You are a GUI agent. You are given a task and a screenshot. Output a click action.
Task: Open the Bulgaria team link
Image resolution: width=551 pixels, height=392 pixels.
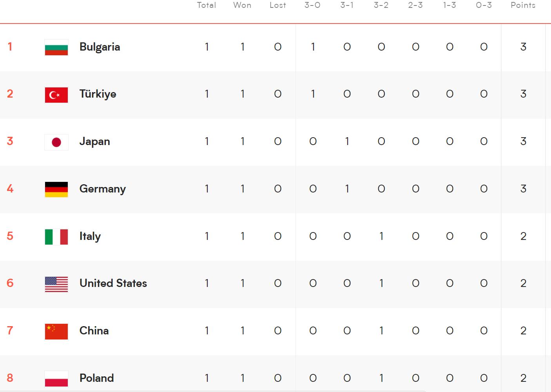click(x=100, y=47)
